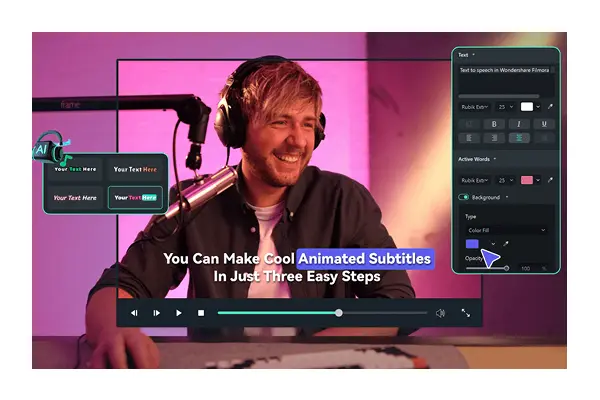The width and height of the screenshot is (600, 400).
Task: Click the pink Active Words color swatch
Action: [x=526, y=180]
